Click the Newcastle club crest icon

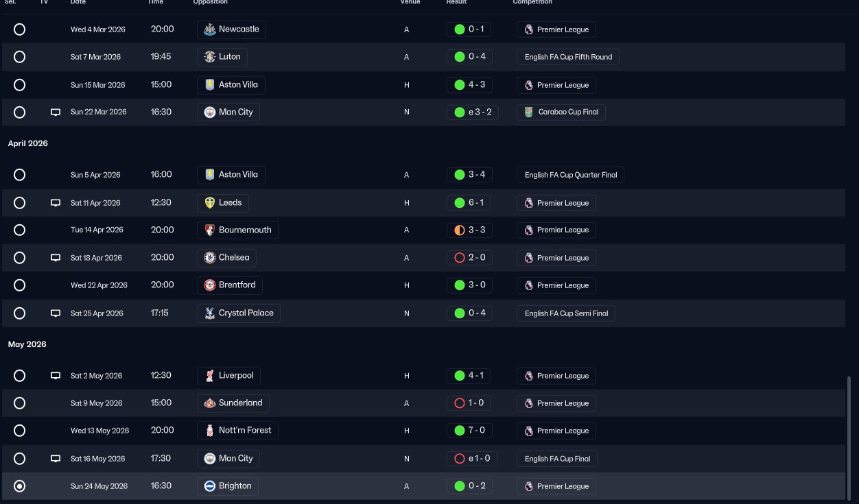coord(210,29)
